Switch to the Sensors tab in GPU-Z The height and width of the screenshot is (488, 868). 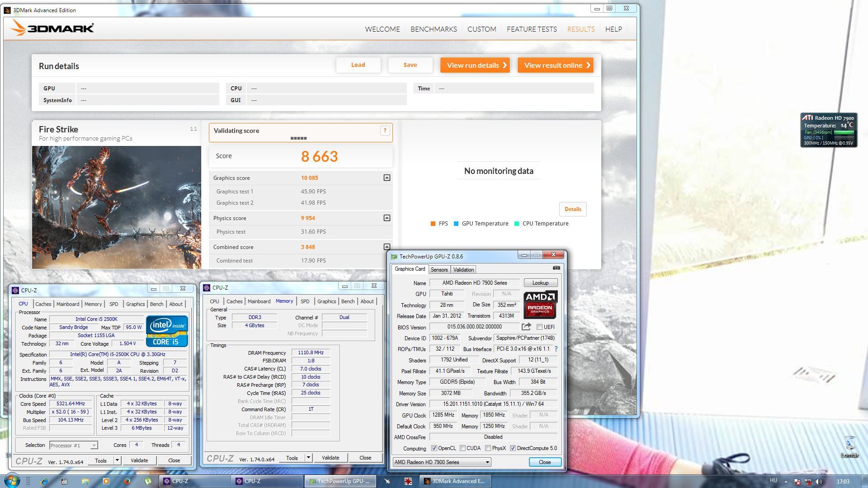pyautogui.click(x=439, y=270)
